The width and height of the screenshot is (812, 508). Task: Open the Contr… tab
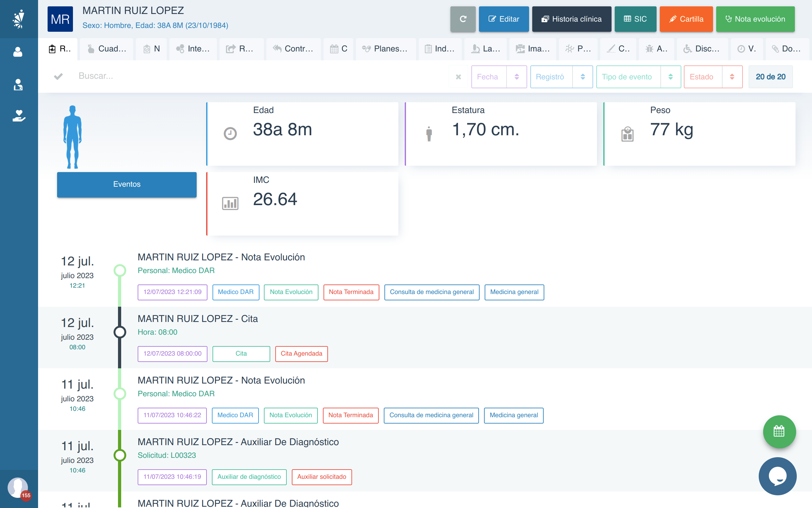click(x=293, y=49)
